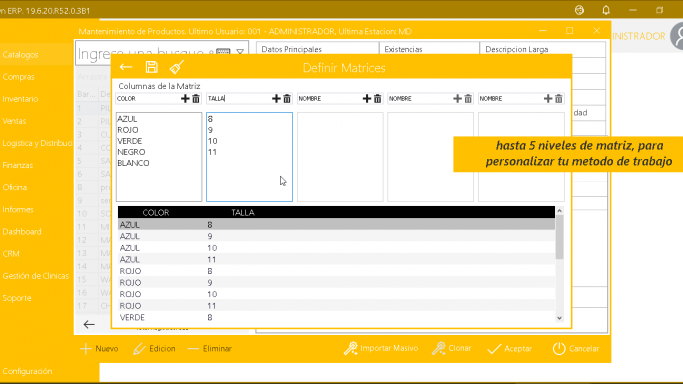Select VERDE in the color list
683x384 pixels.
pos(130,141)
